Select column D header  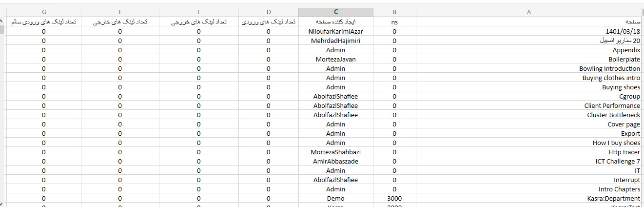pyautogui.click(x=268, y=12)
